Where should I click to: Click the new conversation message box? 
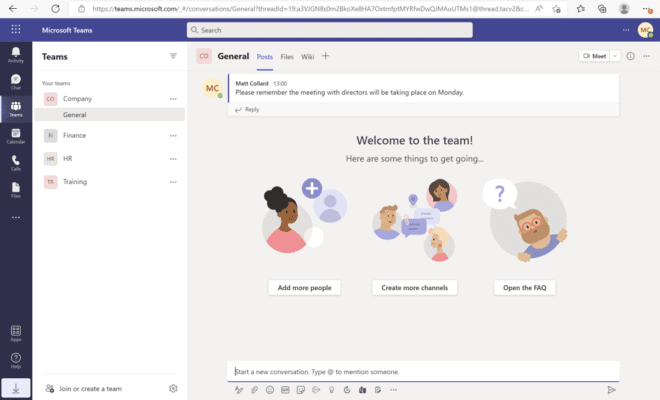[x=423, y=371]
